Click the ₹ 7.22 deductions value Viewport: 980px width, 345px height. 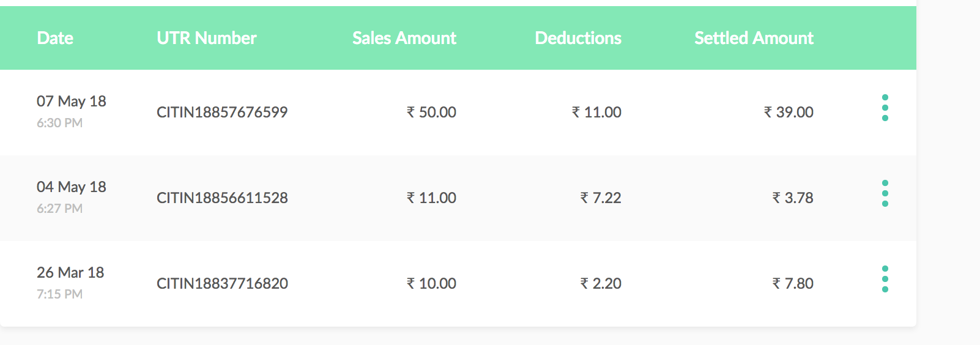(x=601, y=198)
